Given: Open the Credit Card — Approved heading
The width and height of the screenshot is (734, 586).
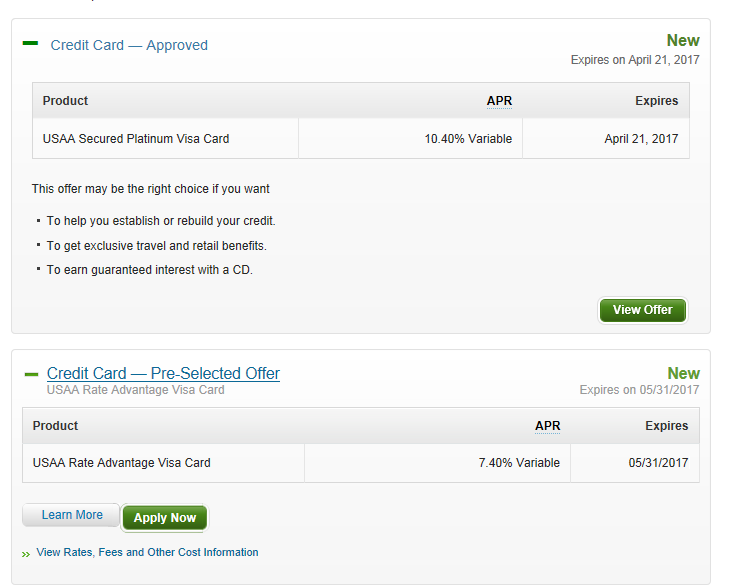Looking at the screenshot, I should [x=129, y=45].
